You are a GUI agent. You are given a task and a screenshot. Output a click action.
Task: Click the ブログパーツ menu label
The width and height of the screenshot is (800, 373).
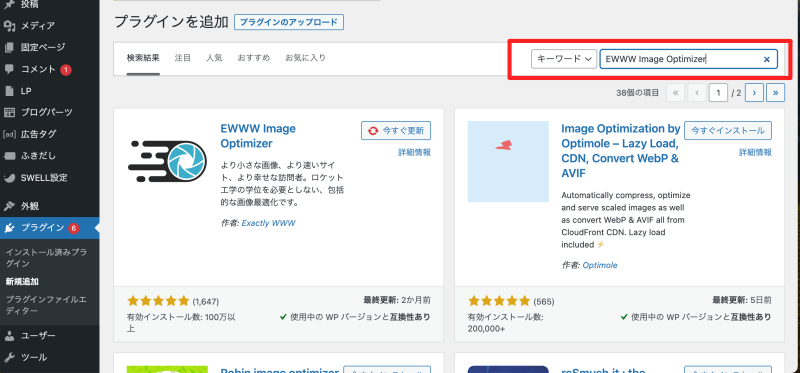click(46, 113)
